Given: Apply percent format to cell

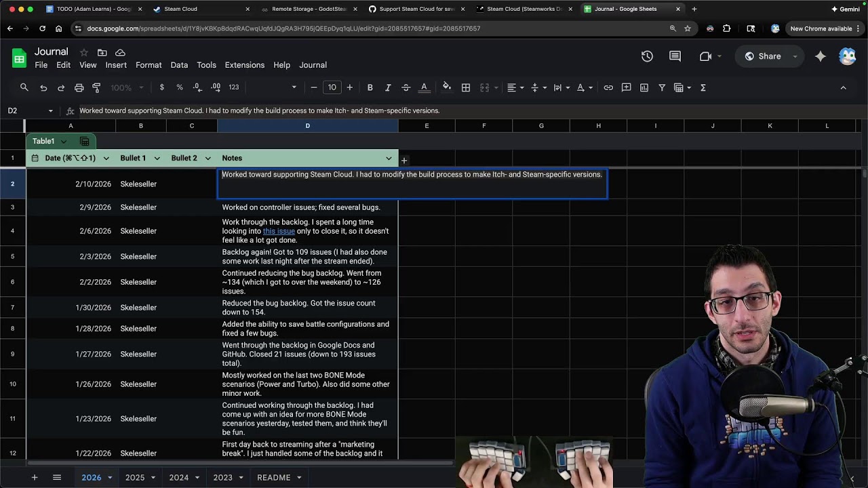Looking at the screenshot, I should [180, 87].
